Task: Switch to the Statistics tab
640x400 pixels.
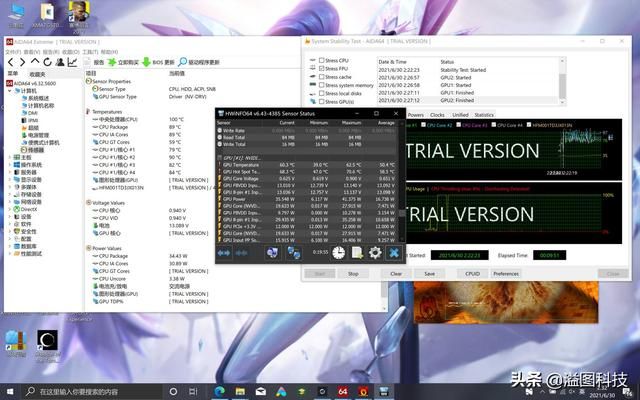Action: click(x=484, y=115)
